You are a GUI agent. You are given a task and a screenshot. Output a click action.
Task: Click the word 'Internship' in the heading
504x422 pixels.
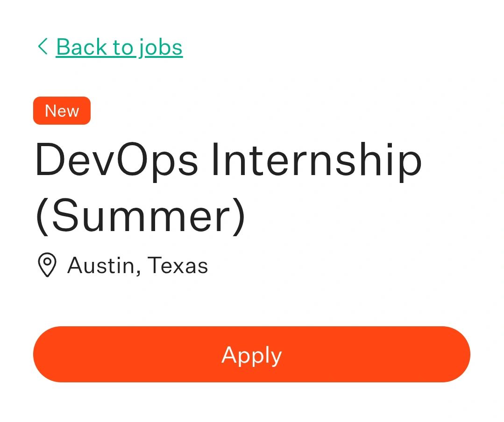click(316, 161)
